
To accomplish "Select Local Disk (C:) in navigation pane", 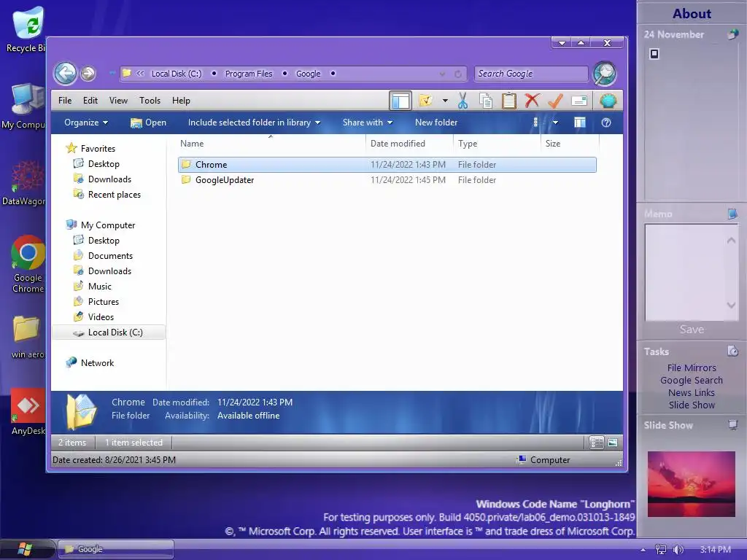I will coord(108,332).
